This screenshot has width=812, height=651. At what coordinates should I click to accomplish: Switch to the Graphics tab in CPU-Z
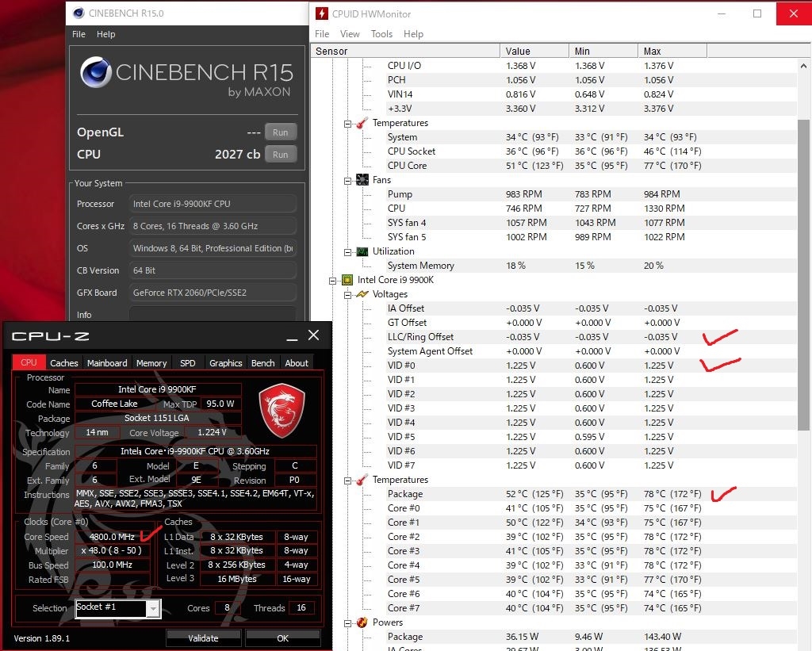[x=225, y=363]
